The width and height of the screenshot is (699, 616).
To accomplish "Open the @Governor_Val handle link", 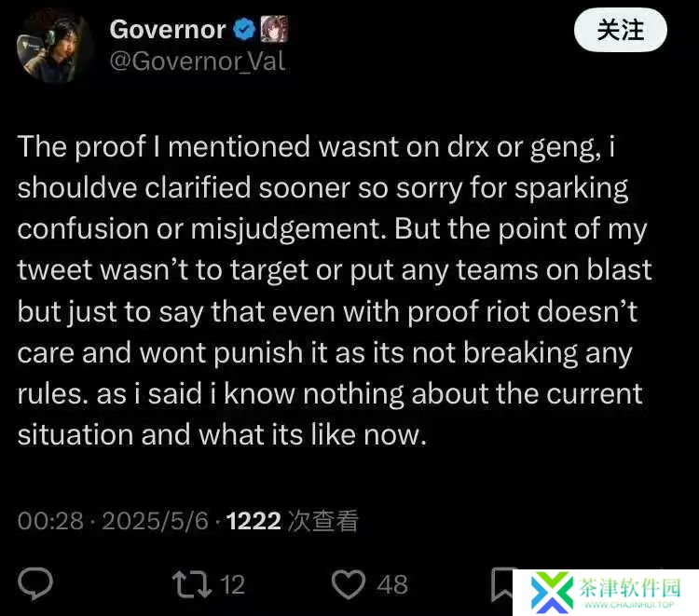I will [197, 62].
